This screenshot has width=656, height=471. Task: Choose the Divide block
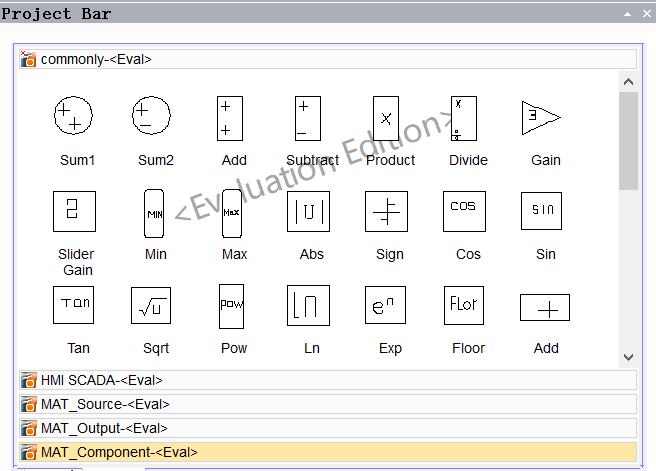click(x=463, y=118)
